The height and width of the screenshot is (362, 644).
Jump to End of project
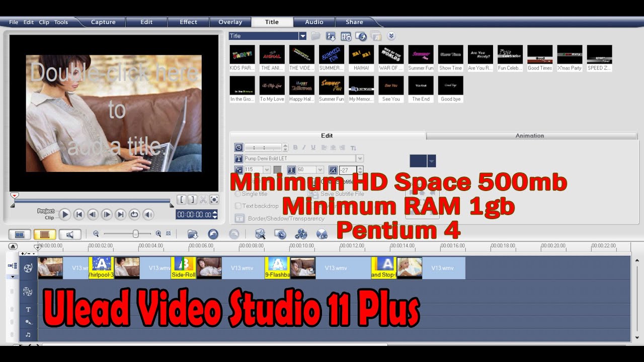(120, 215)
